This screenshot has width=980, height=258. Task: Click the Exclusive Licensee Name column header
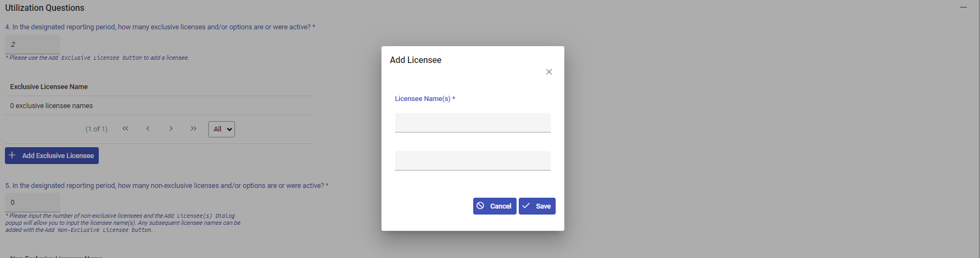click(49, 87)
